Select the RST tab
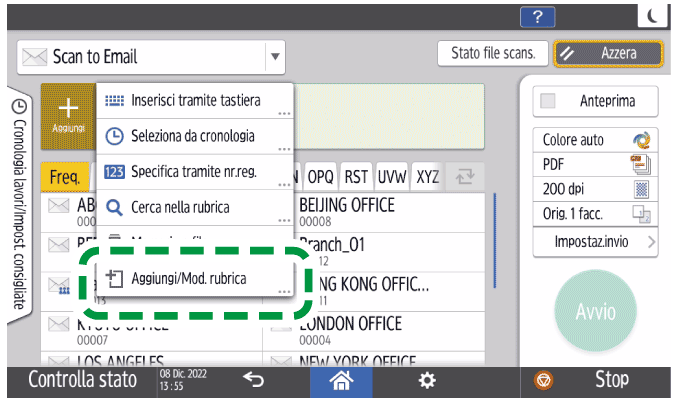This screenshot has height=400, width=675. pyautogui.click(x=356, y=177)
